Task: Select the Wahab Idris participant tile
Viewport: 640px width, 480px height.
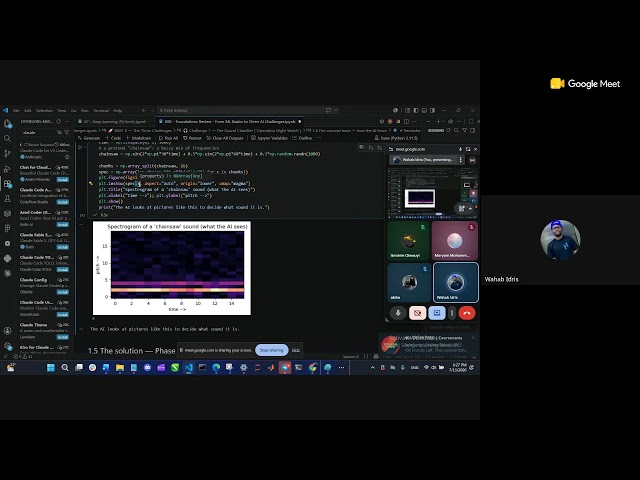Action: pos(456,282)
